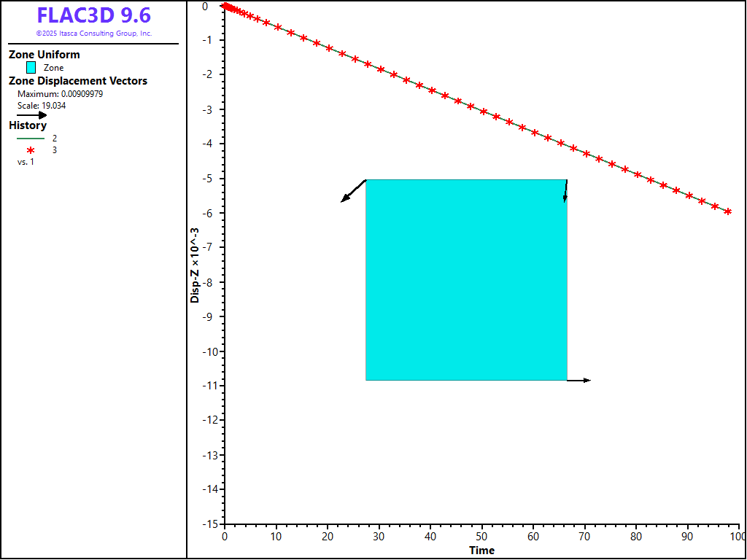The width and height of the screenshot is (747, 560).
Task: Click the 'vs. 1' history label
Action: (x=26, y=162)
